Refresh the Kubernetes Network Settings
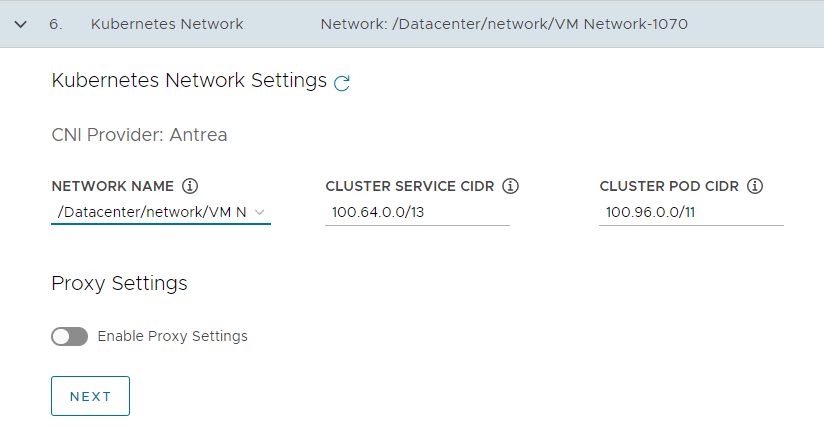Screen dimensions: 824x435 point(342,83)
